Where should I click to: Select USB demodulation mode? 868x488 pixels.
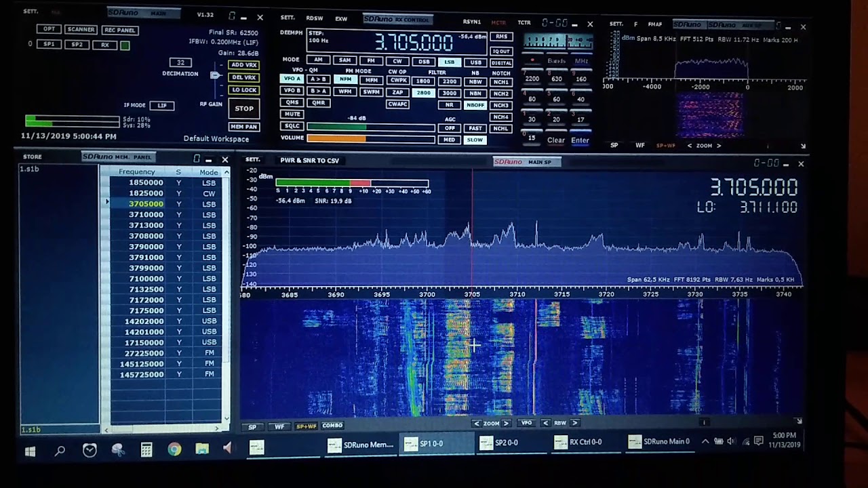[475, 62]
